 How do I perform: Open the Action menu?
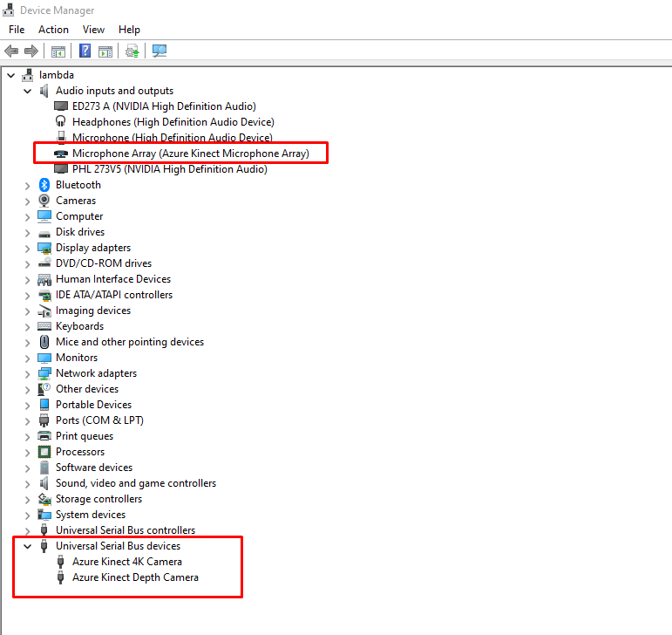click(x=53, y=30)
